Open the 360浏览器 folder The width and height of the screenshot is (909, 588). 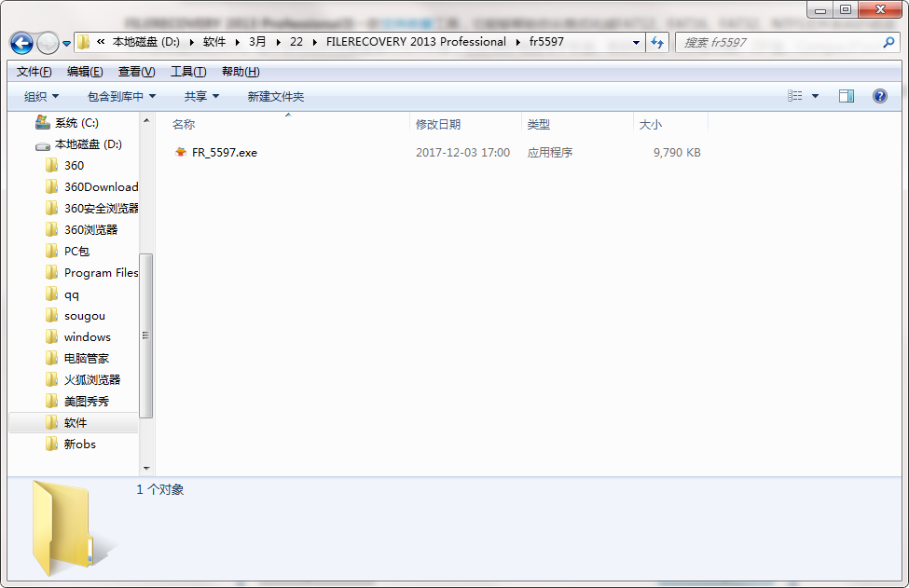point(91,230)
